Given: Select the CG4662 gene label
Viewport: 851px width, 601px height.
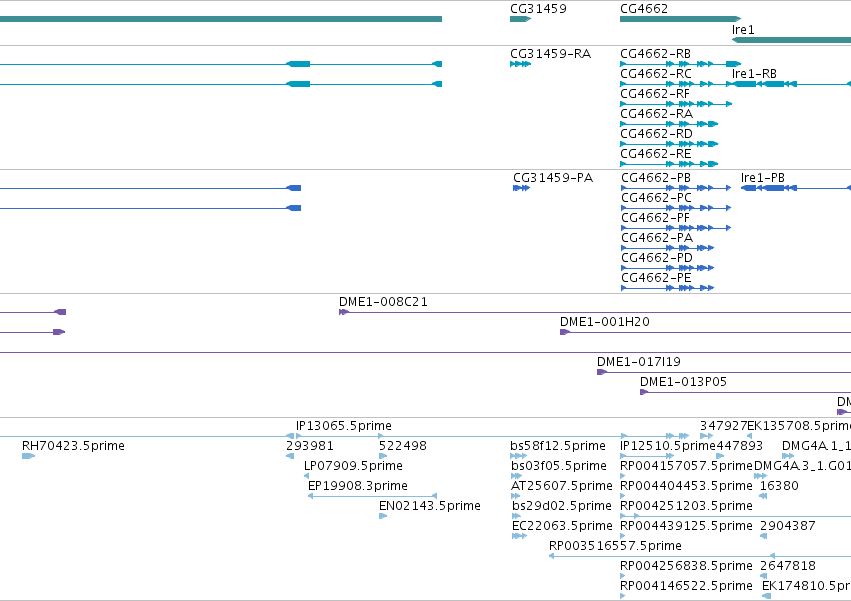Looking at the screenshot, I should coord(644,9).
